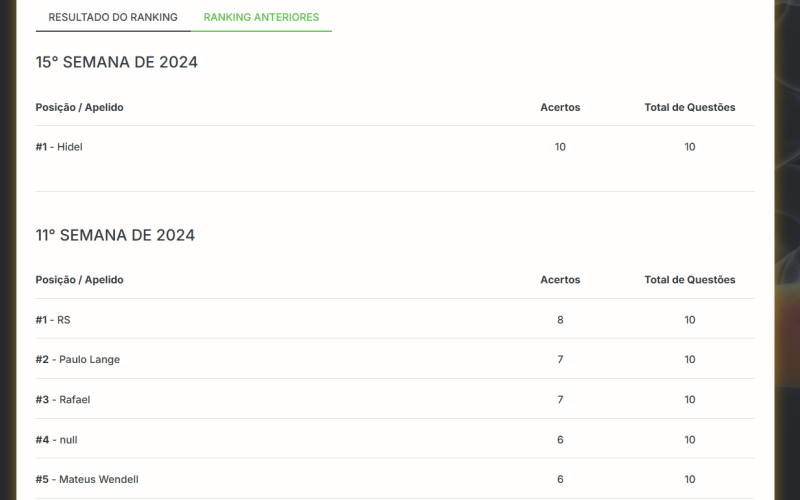800x500 pixels.
Task: Open the RESULTADO DO RANKING tab
Action: click(113, 17)
